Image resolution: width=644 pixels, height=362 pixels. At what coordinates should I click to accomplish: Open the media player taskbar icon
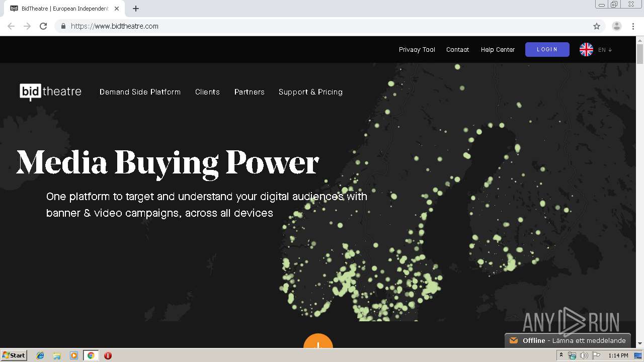[74, 355]
